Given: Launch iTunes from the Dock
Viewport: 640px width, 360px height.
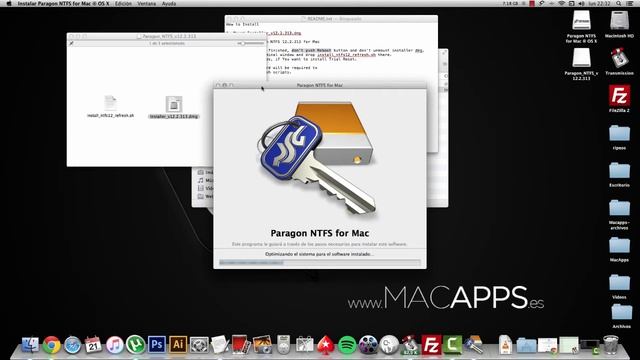Looking at the screenshot, I should (x=115, y=345).
